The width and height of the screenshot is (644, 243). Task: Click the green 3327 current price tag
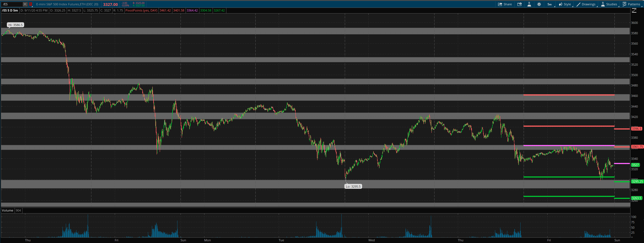(635, 165)
